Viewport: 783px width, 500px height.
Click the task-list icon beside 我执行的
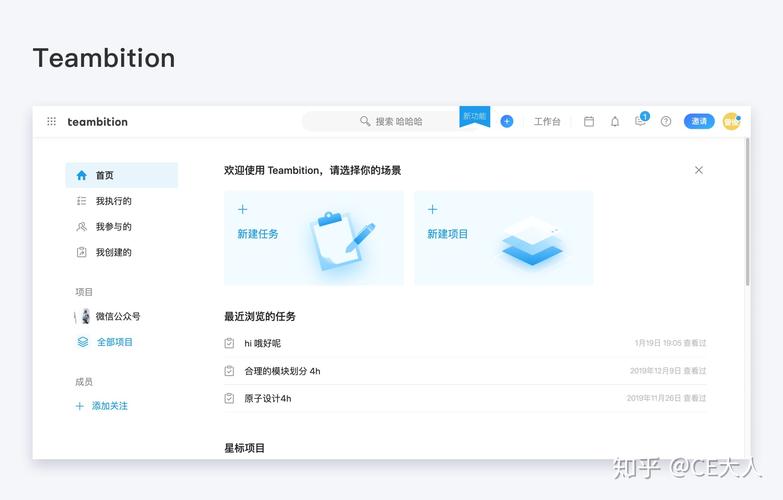(81, 201)
